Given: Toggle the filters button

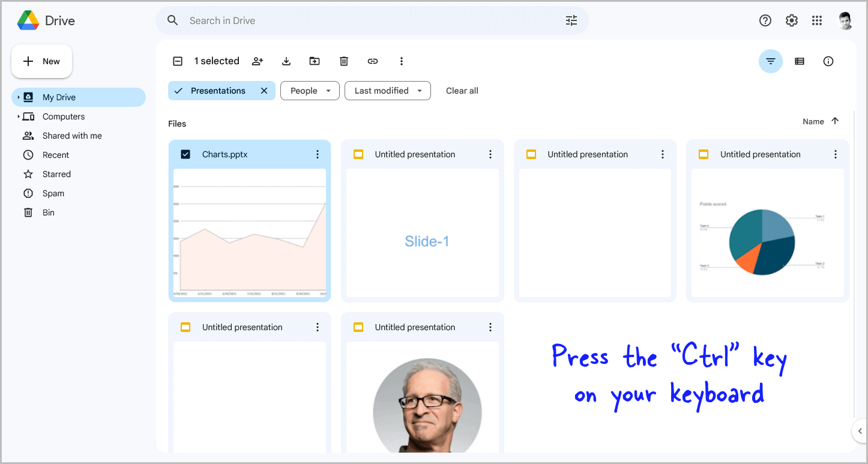Looking at the screenshot, I should (x=770, y=61).
